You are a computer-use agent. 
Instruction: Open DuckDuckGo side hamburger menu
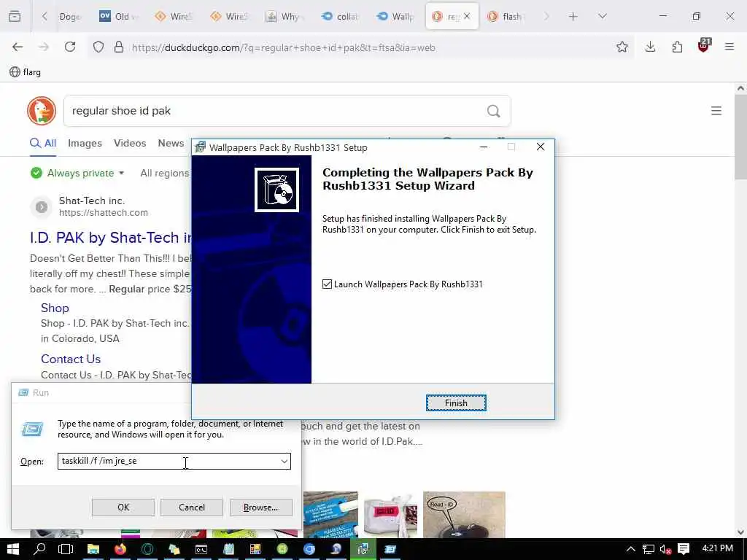[x=716, y=111]
